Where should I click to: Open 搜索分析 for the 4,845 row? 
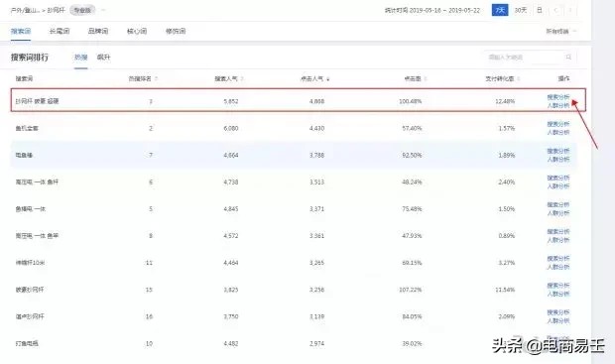[558, 204]
